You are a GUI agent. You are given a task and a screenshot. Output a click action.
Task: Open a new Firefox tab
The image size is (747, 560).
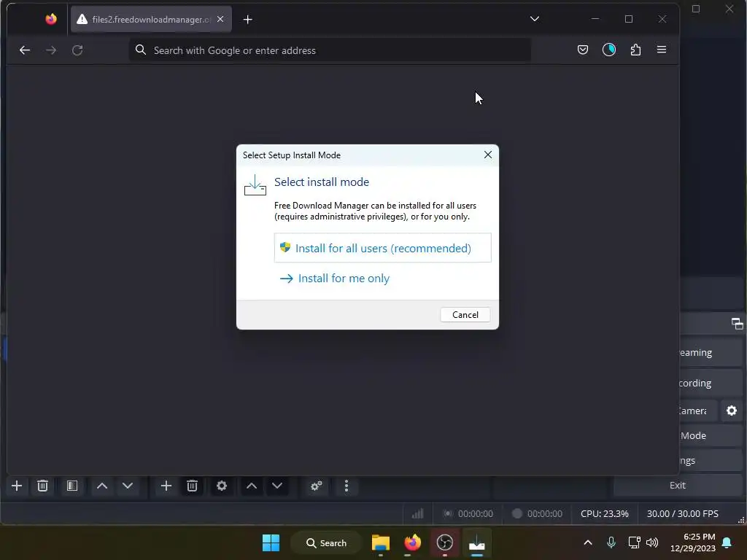pos(248,20)
